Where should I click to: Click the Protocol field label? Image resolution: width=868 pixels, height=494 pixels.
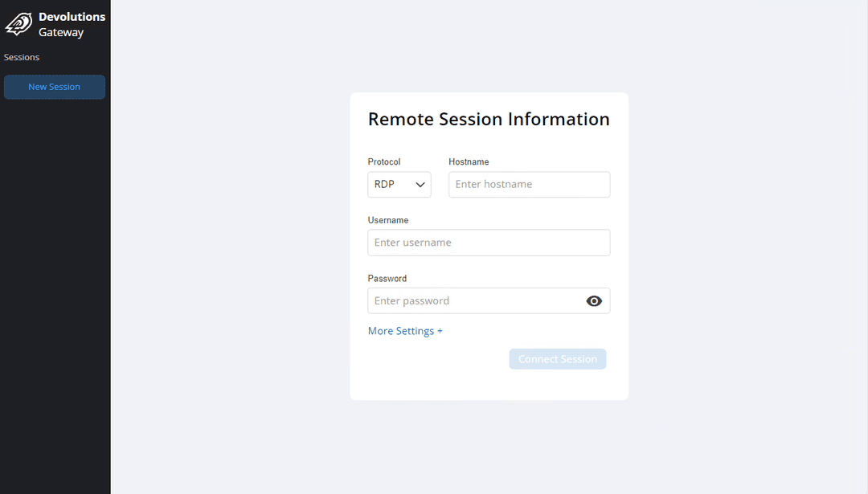[384, 162]
